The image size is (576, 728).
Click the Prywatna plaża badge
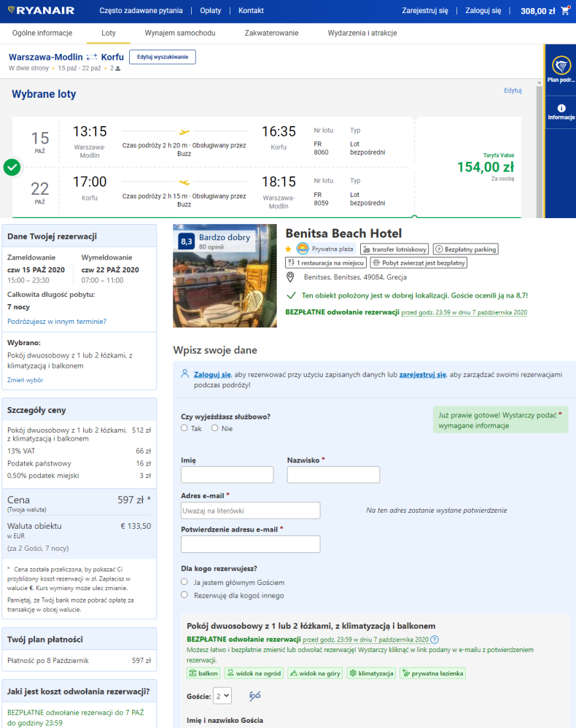[x=326, y=249]
